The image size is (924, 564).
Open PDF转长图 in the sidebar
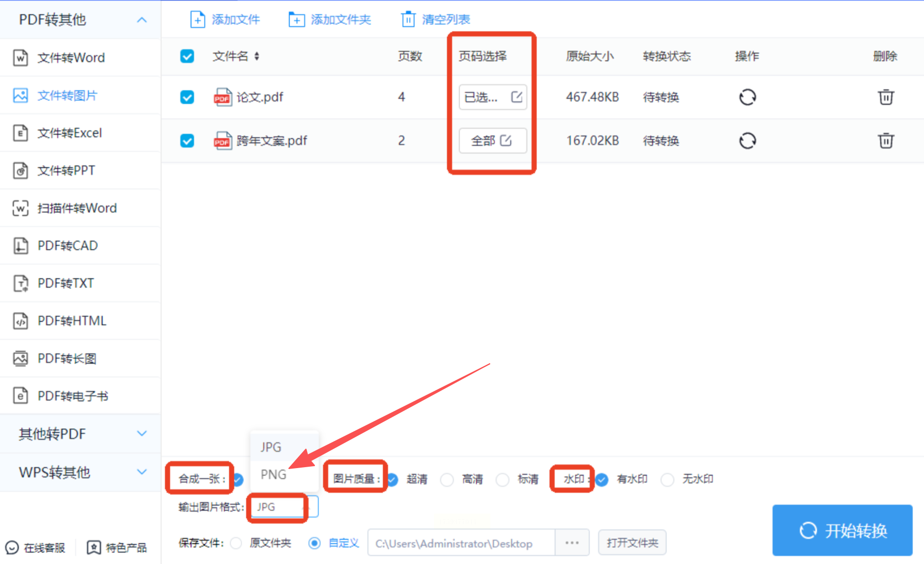click(x=67, y=358)
